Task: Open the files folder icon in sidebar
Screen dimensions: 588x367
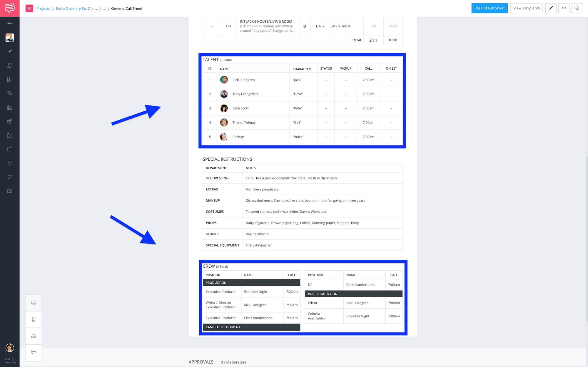Action: point(10,149)
